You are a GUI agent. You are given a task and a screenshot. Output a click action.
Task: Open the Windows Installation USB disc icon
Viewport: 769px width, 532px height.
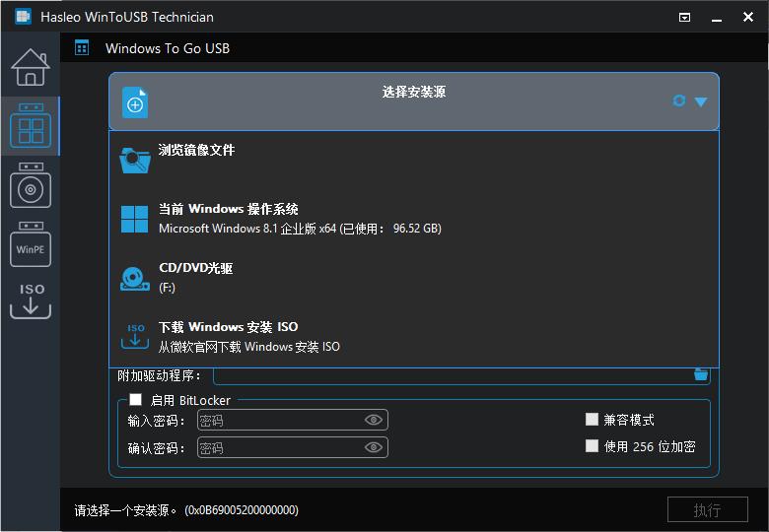point(31,185)
